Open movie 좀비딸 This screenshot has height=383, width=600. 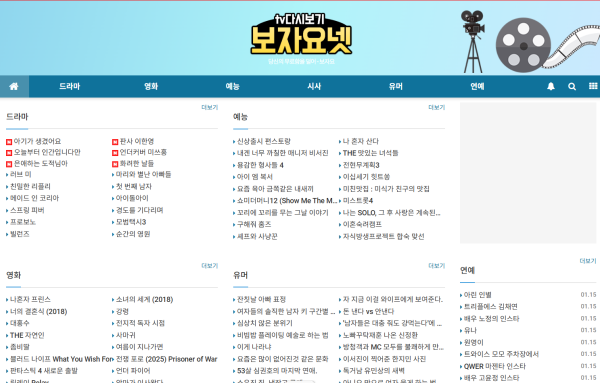(20, 347)
